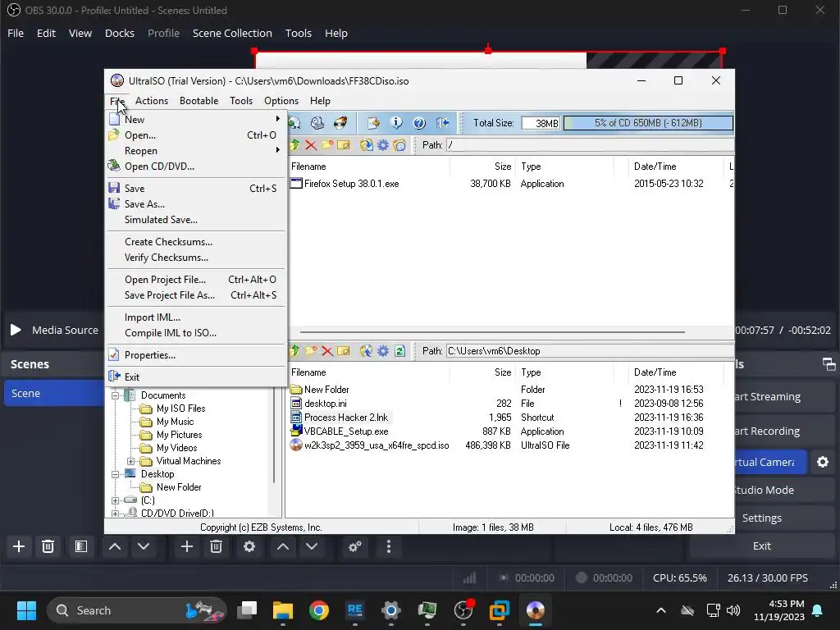The image size is (840, 630).
Task: Select Firefox Setup 38.0.1.exe in image pane
Action: 351,184
